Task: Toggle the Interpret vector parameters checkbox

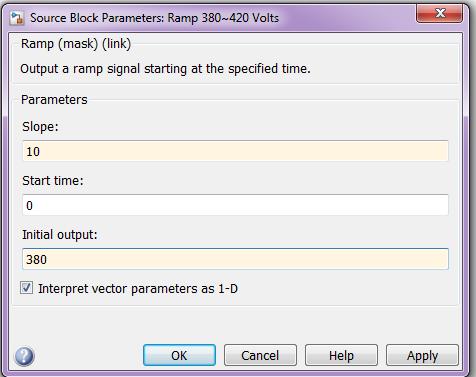Action: tap(26, 288)
